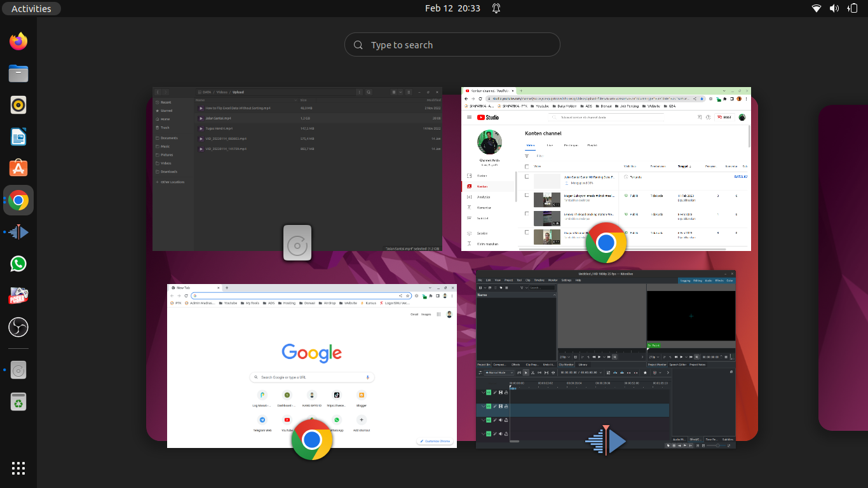Switch to Kdenlive Editing workspace tab
Screen dimensions: 868x488
pyautogui.click(x=698, y=280)
